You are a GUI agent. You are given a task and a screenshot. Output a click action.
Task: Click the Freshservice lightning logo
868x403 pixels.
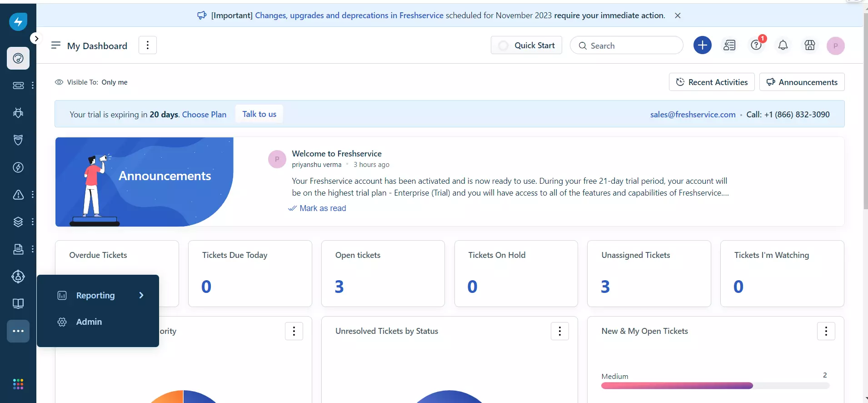tap(18, 21)
